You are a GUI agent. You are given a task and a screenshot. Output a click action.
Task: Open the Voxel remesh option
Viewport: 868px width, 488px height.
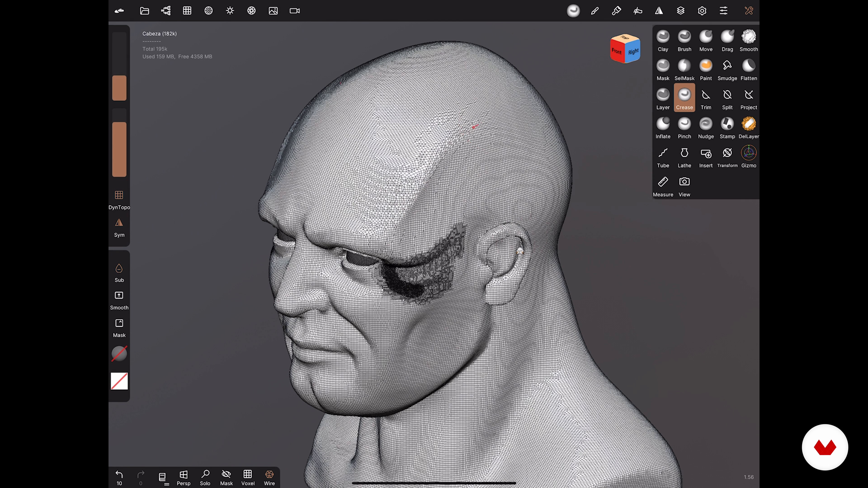pyautogui.click(x=248, y=478)
